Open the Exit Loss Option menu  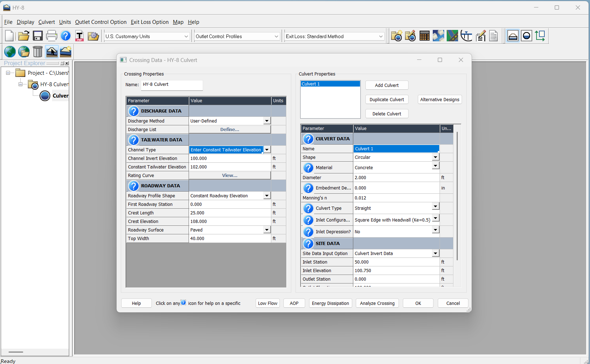150,22
